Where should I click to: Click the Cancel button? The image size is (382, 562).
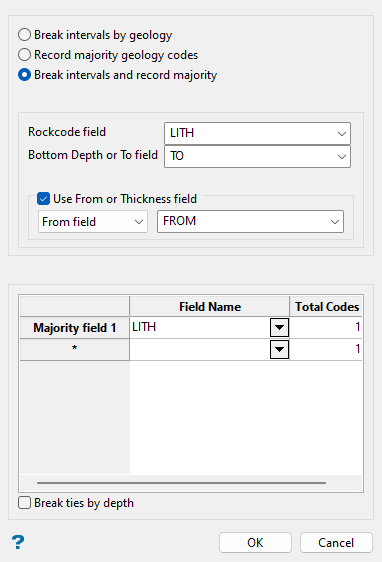(336, 543)
